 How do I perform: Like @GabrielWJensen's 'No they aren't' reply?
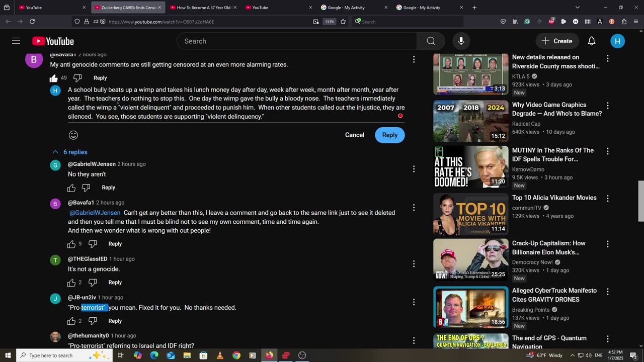pos(71,188)
